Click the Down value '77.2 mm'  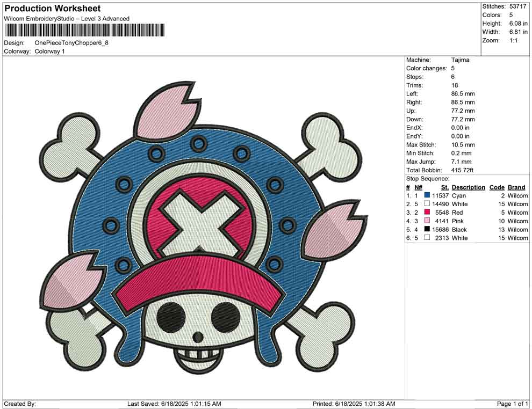click(x=463, y=119)
